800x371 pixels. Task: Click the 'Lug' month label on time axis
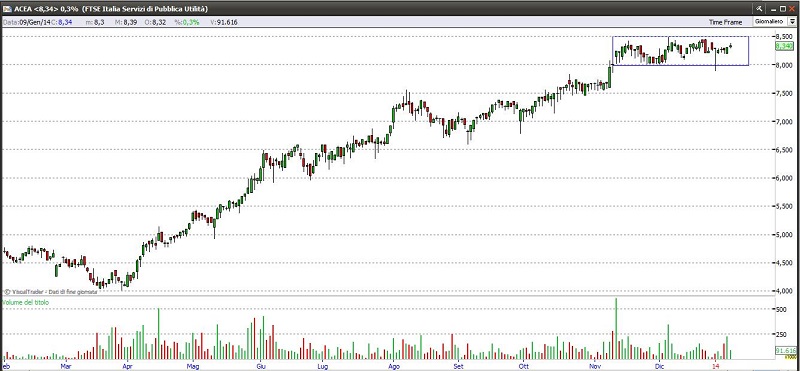[322, 366]
